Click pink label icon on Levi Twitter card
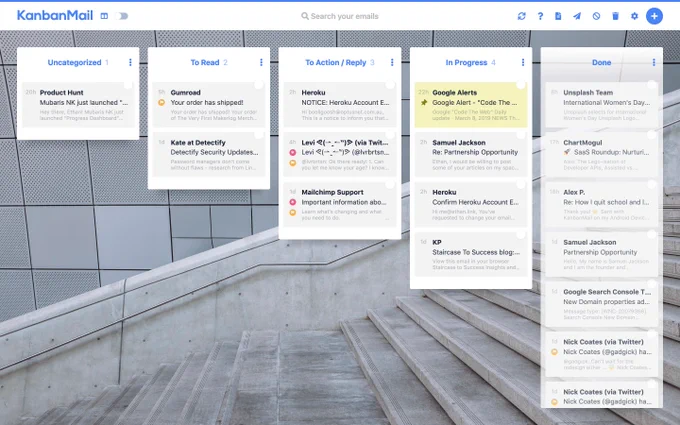The height and width of the screenshot is (425, 680). click(x=293, y=153)
